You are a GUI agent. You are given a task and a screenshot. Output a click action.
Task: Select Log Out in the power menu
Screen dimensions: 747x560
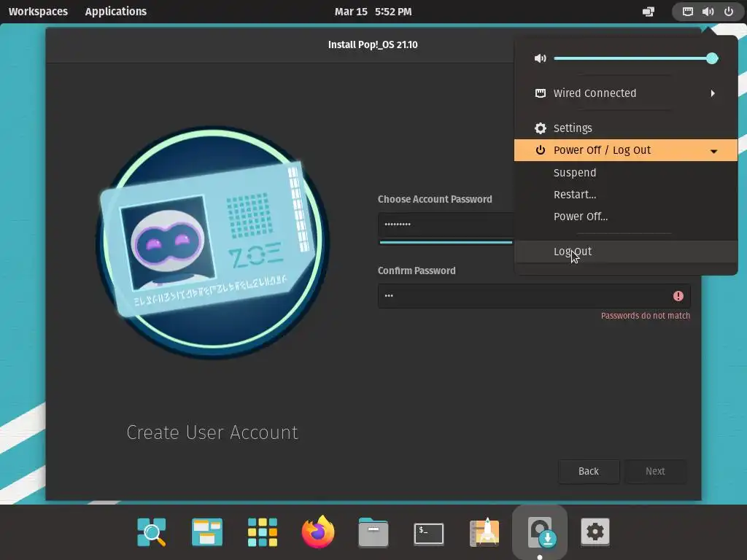[625, 252]
